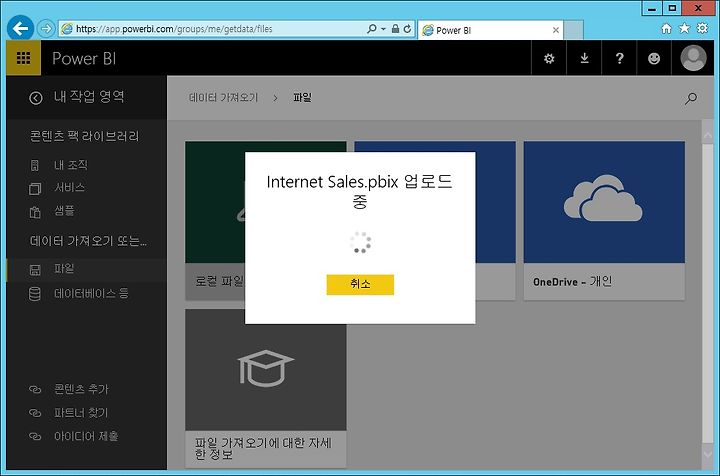Close the Power BI browser tab

tap(556, 30)
